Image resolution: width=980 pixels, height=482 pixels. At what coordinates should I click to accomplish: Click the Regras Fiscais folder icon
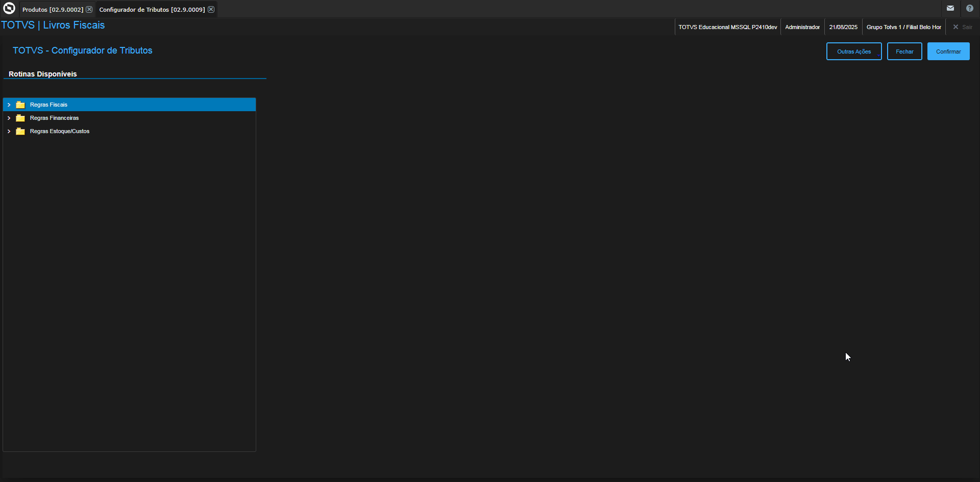point(20,105)
